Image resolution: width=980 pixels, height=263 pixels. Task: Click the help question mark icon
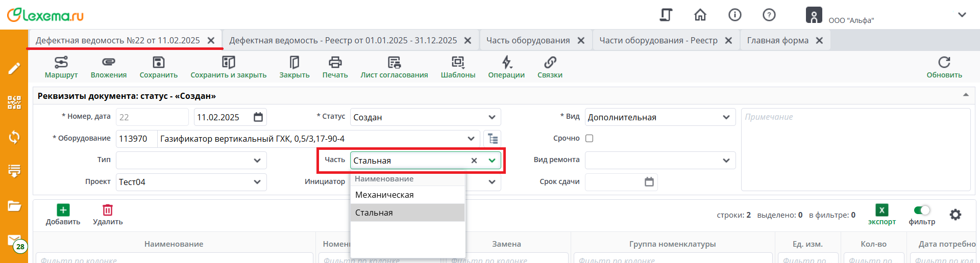769,15
